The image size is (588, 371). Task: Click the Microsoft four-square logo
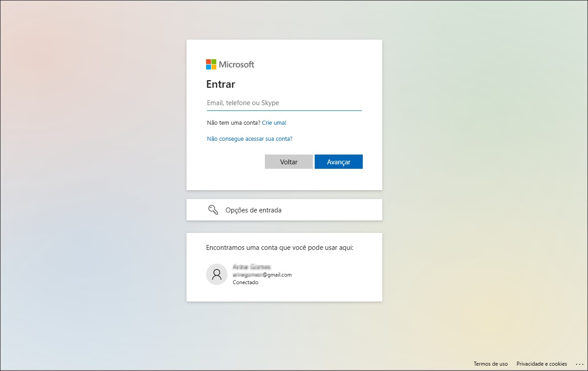coord(211,65)
